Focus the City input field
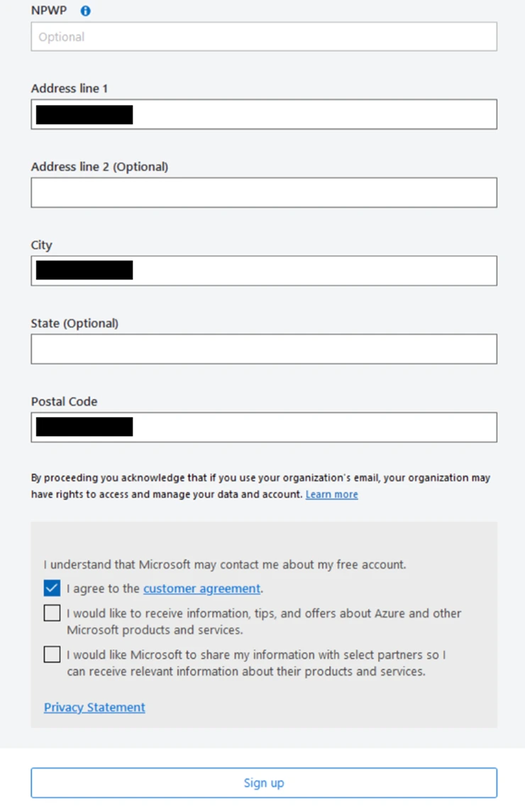525x812 pixels. tap(262, 270)
